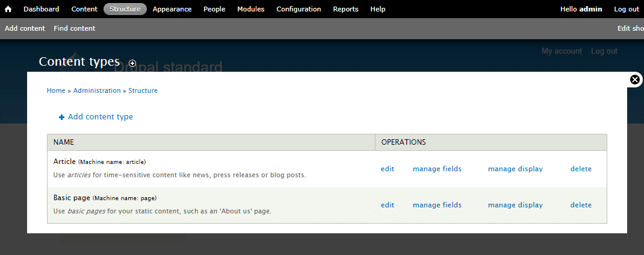Edit the Article content type
This screenshot has width=644, height=255.
(x=387, y=169)
